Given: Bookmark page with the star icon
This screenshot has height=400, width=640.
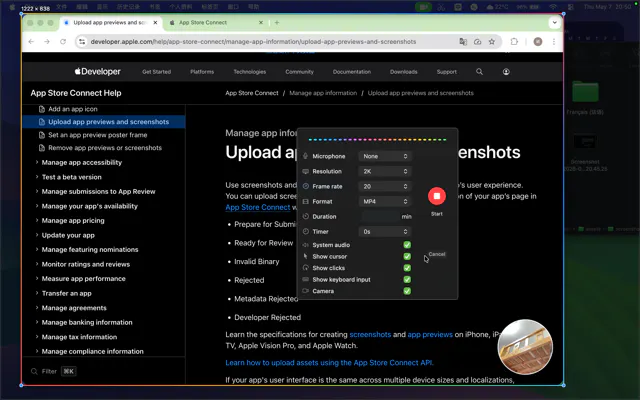Looking at the screenshot, I should coord(492,42).
